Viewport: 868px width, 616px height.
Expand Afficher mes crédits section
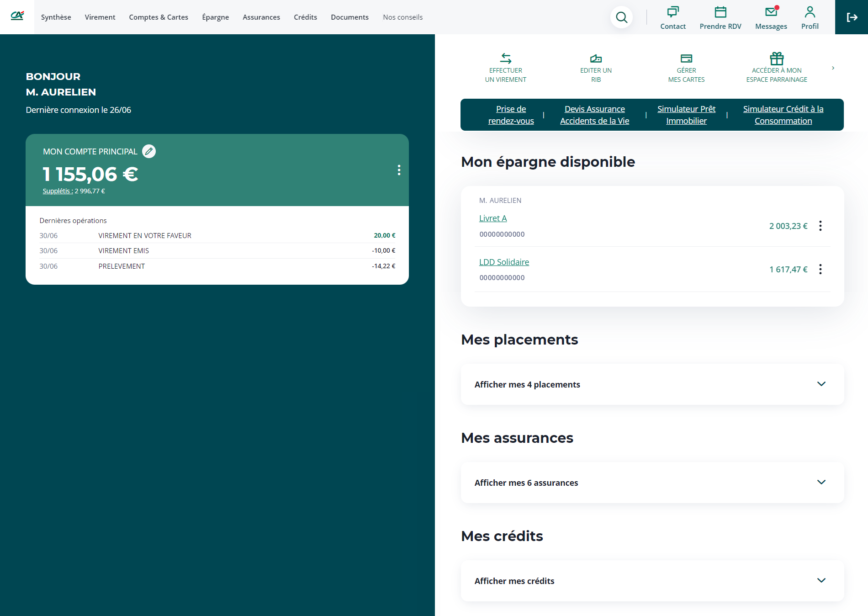[x=821, y=581]
